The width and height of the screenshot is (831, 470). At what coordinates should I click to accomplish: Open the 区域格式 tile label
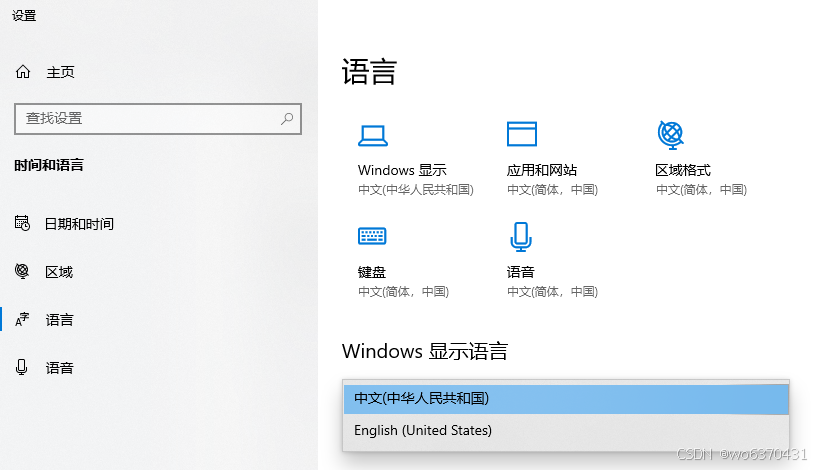(x=683, y=170)
